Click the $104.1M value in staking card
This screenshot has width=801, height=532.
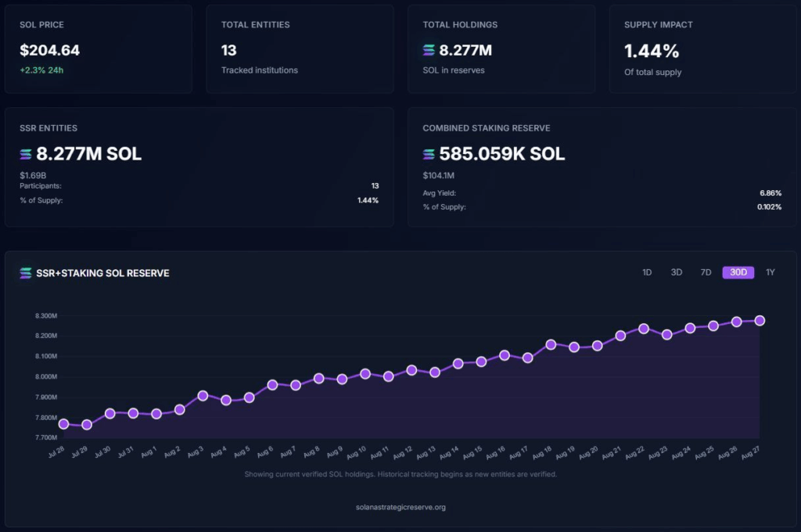(438, 175)
